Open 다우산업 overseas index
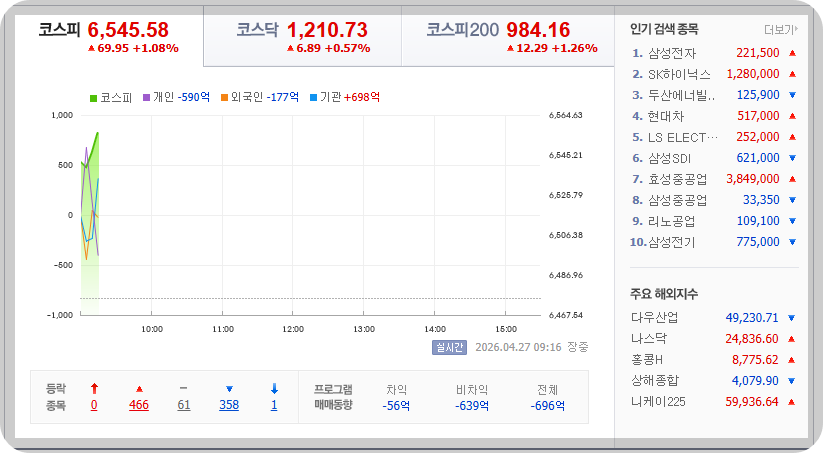The image size is (823, 453). click(x=655, y=318)
